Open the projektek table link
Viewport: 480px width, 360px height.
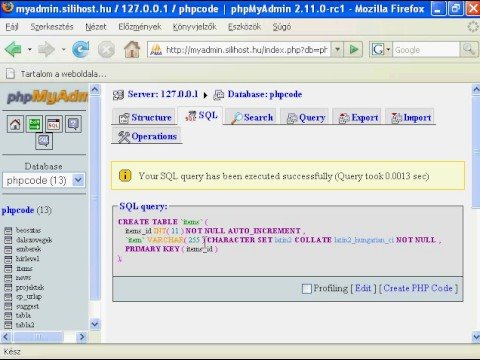coord(30,287)
